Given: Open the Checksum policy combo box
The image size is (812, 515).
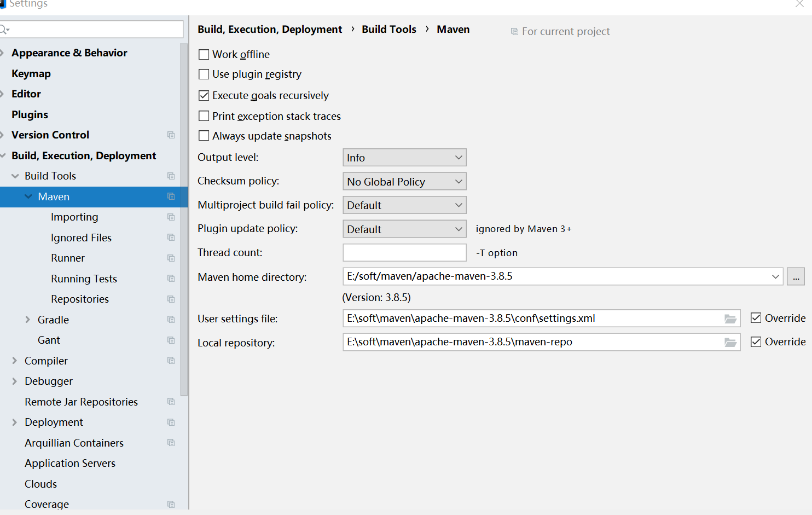Looking at the screenshot, I should click(x=404, y=182).
